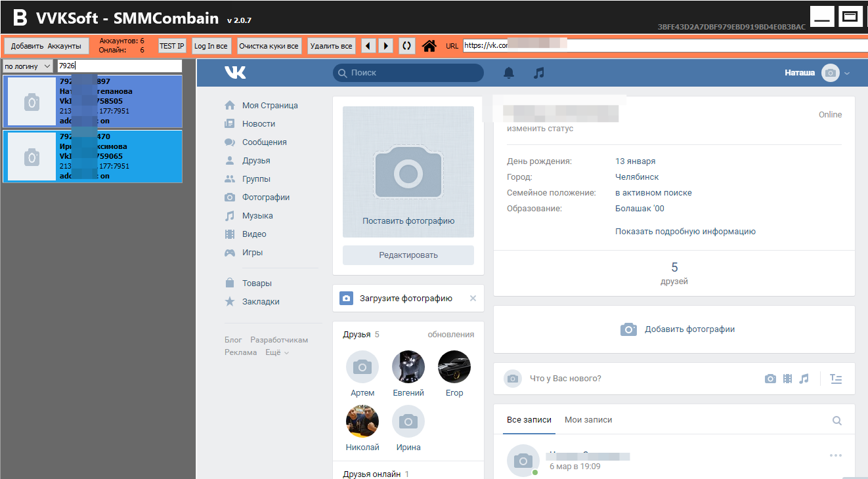Open the VK music note icon in header

539,73
